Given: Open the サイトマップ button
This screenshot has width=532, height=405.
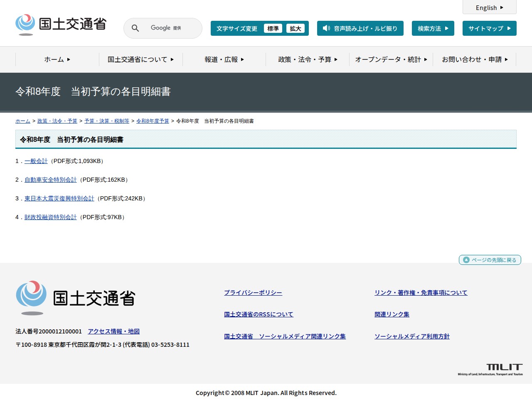Looking at the screenshot, I should (x=489, y=28).
